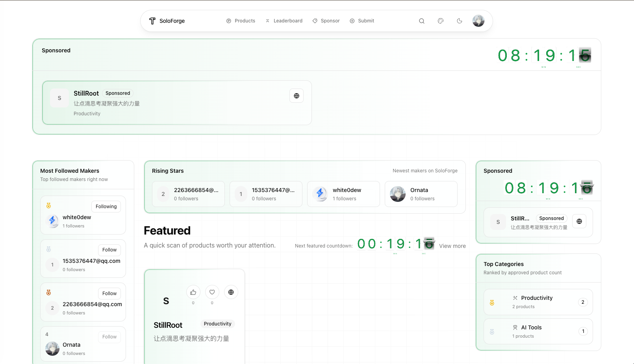
Task: Toggle Following for maker white0dew
Action: [106, 206]
